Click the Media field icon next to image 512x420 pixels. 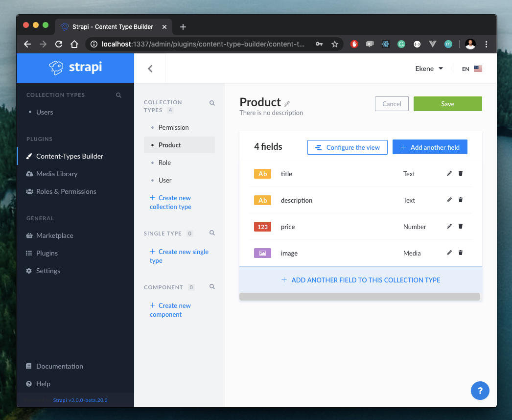coord(262,253)
